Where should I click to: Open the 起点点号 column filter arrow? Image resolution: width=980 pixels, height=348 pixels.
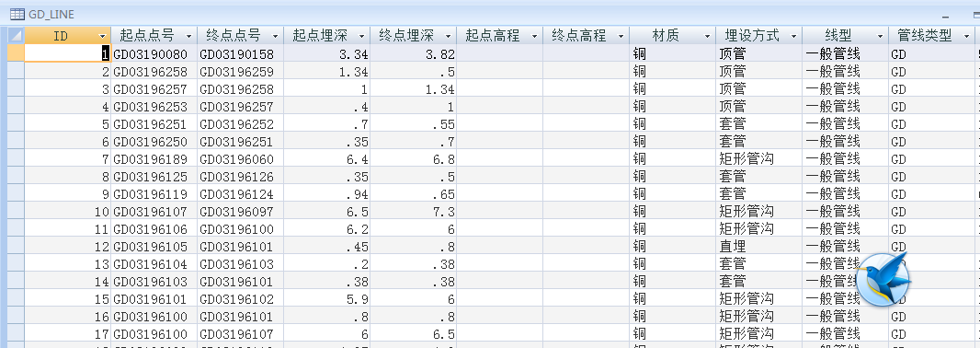188,36
